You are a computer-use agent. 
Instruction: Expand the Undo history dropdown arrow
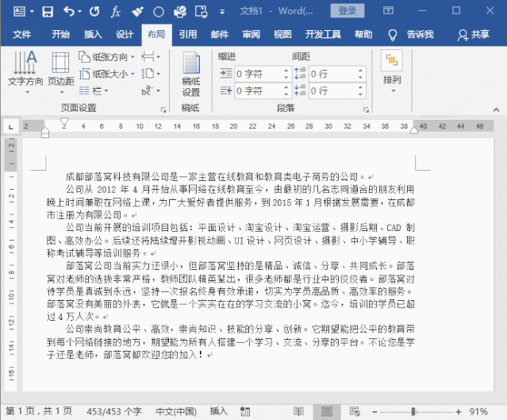coord(79,12)
